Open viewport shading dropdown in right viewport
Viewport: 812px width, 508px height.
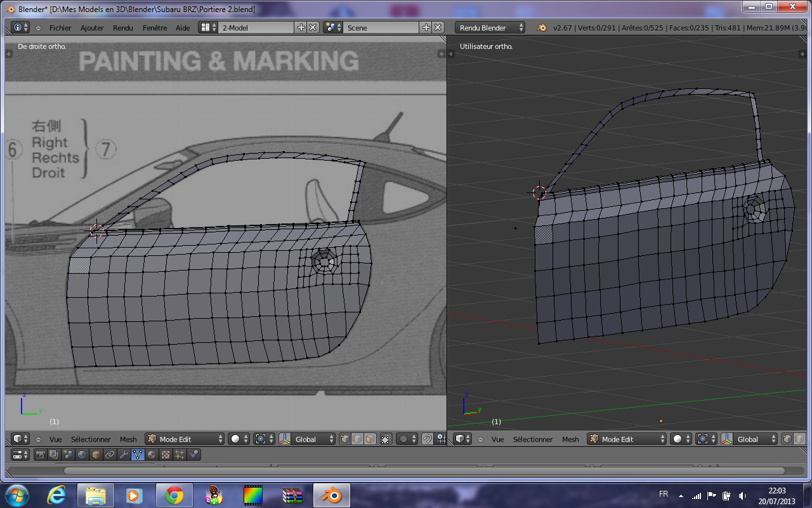(x=681, y=439)
